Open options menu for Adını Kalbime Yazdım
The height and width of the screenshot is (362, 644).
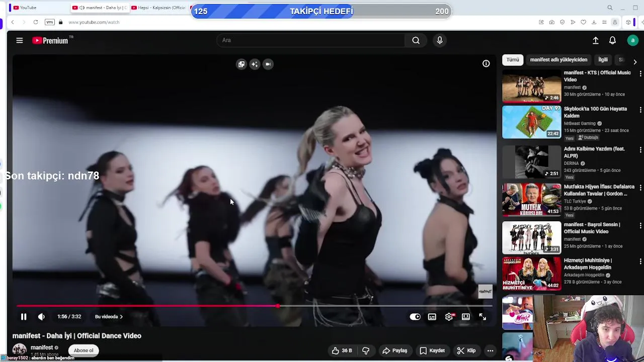pyautogui.click(x=640, y=150)
